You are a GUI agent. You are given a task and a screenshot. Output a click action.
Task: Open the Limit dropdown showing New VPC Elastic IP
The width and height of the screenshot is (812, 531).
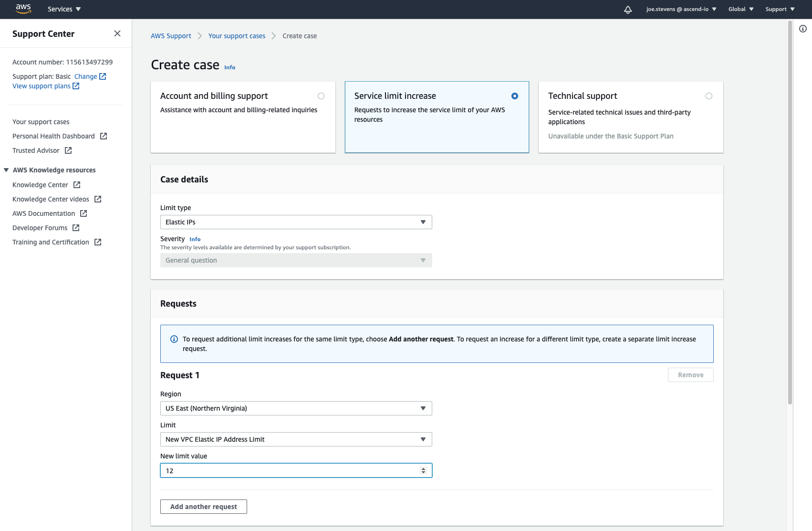296,439
